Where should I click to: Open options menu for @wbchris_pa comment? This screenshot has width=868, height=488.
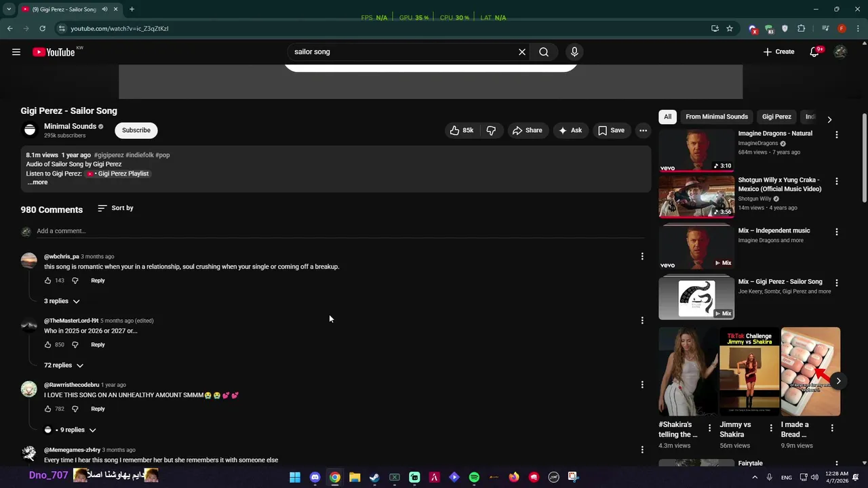642,256
